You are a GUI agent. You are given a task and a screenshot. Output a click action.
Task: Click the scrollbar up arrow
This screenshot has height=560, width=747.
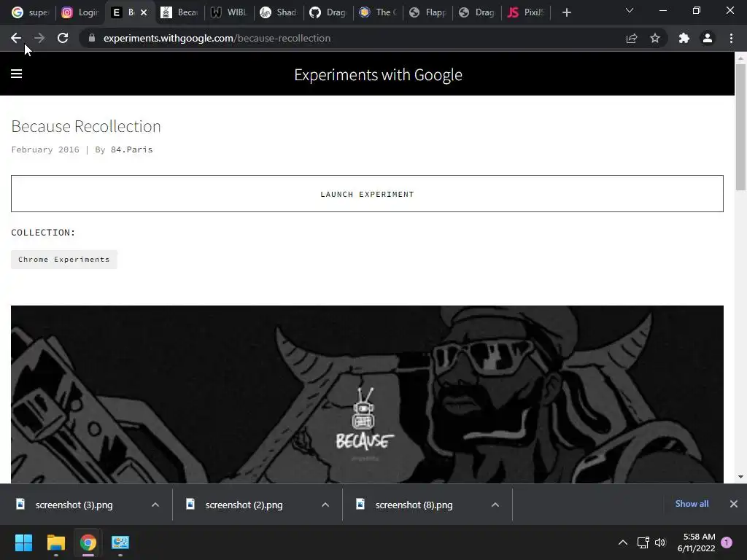pyautogui.click(x=740, y=58)
